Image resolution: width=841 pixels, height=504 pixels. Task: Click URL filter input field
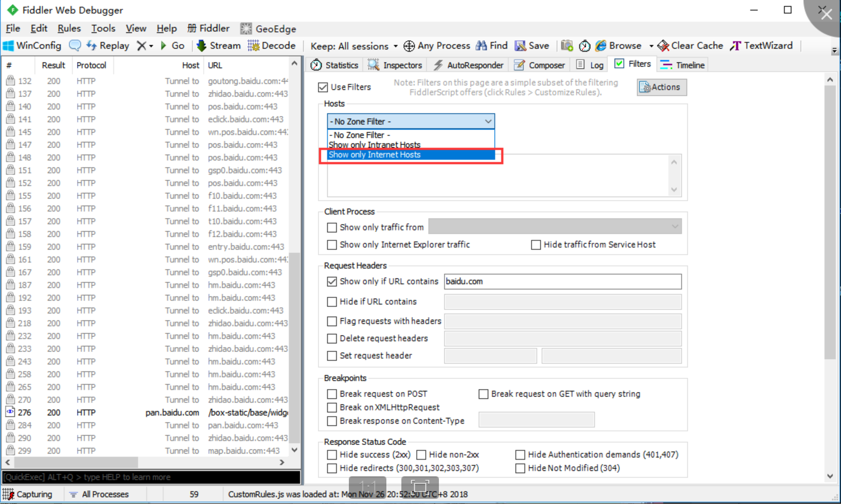click(x=563, y=281)
